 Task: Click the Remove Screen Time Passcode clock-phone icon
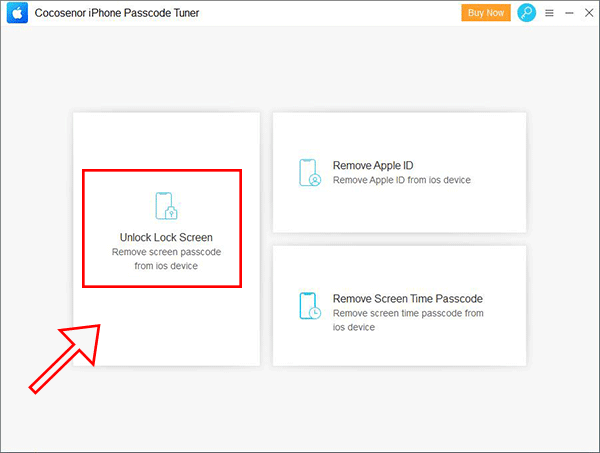(310, 306)
